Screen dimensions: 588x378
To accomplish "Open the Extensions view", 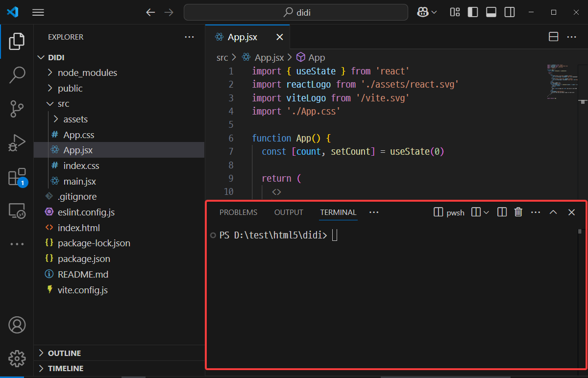I will pyautogui.click(x=17, y=177).
